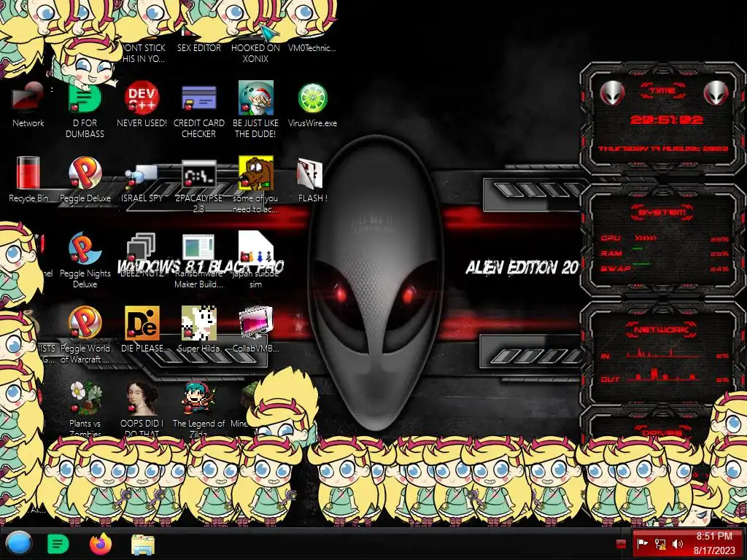Open the volume speaker tray icon
747x560 pixels.
tap(678, 544)
